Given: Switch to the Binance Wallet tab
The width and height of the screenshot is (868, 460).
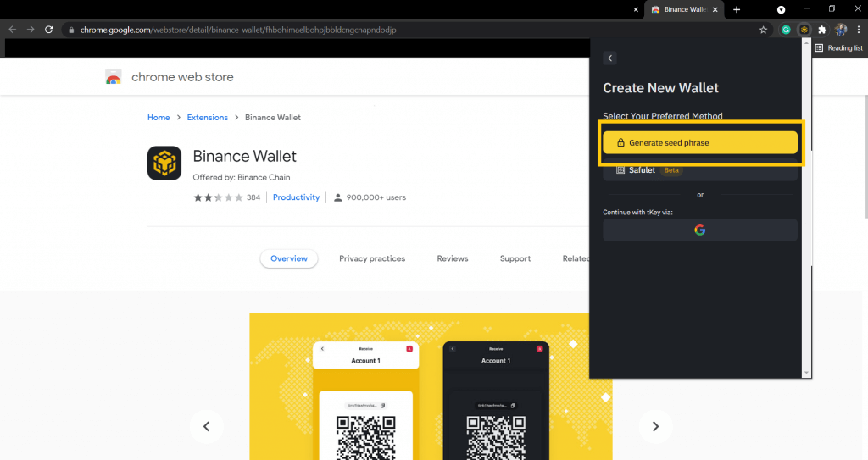Looking at the screenshot, I should click(x=684, y=9).
